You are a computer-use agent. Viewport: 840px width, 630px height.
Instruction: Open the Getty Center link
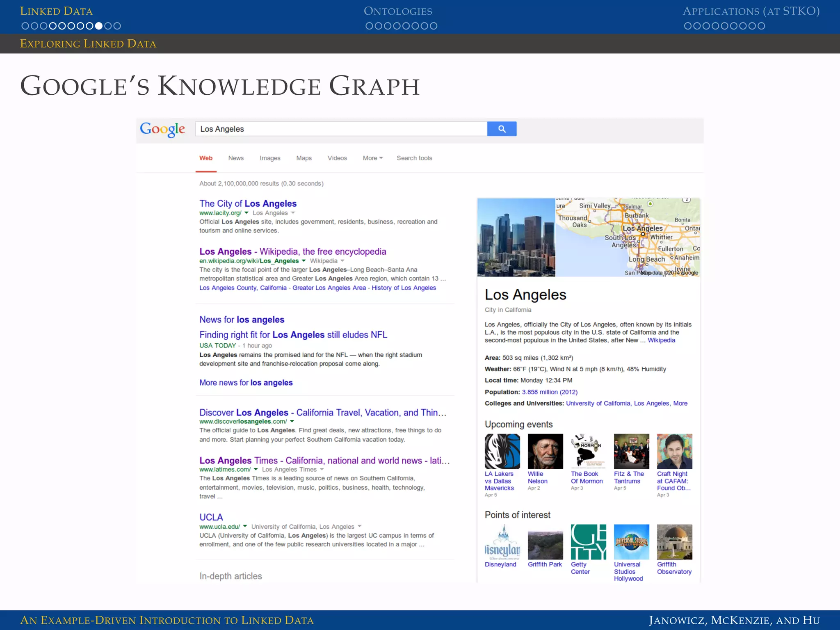pyautogui.click(x=580, y=568)
